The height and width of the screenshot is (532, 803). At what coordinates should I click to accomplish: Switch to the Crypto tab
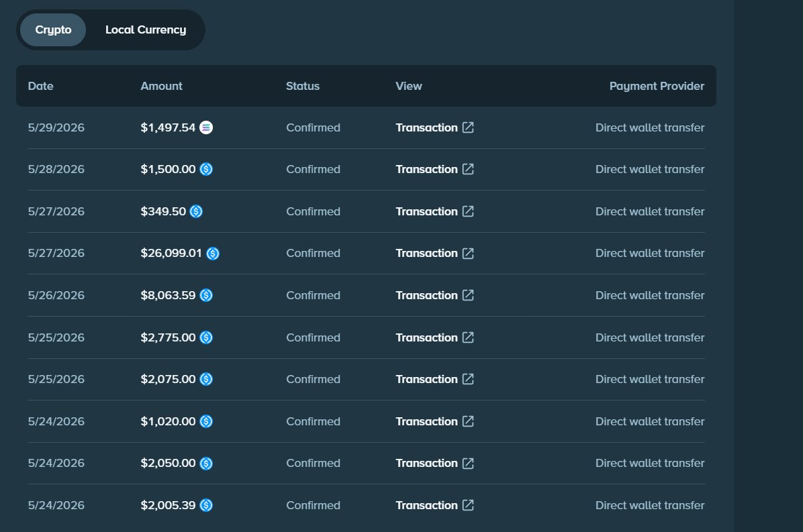(x=53, y=30)
